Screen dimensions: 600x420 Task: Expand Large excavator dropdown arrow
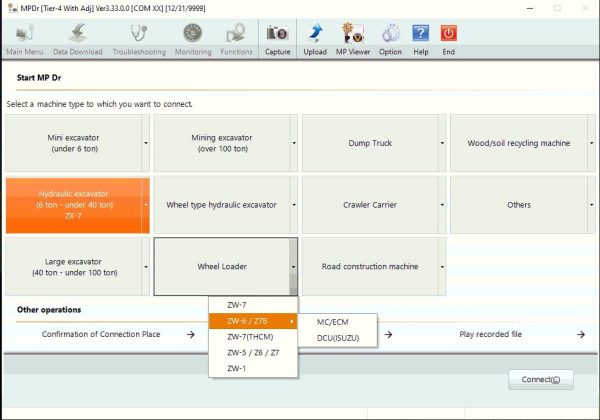(x=146, y=267)
